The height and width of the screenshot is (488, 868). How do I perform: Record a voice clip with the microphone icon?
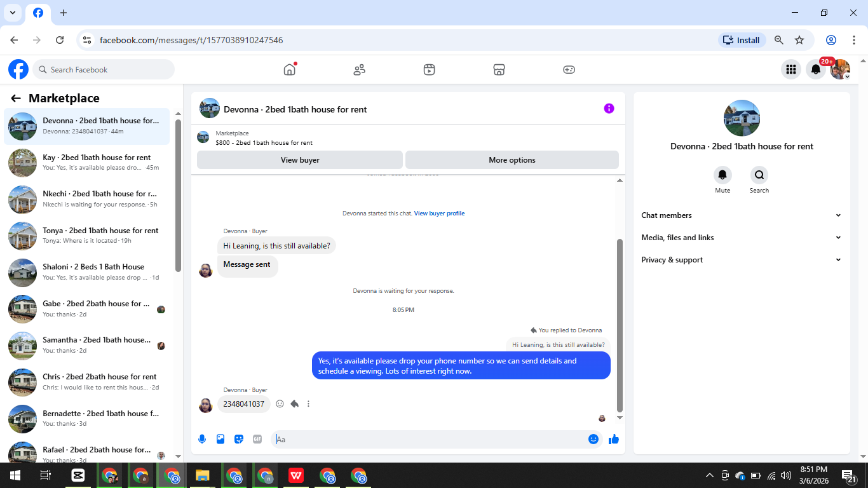coord(202,439)
